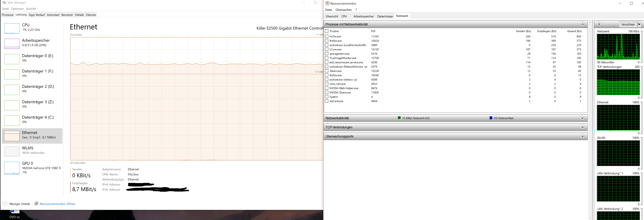Click the LAN-Verbindung* 1 graph

618,189
